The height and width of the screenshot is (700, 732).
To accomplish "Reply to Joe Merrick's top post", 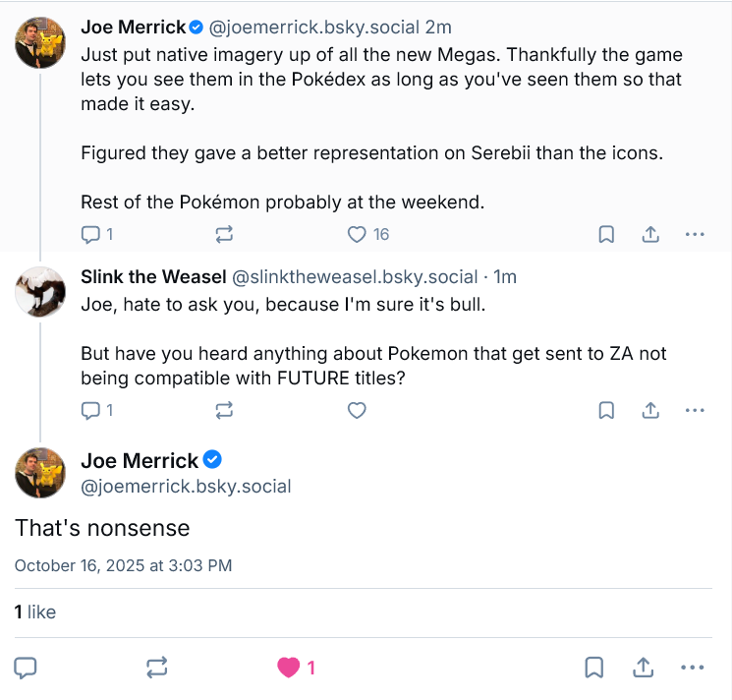I will pyautogui.click(x=90, y=234).
